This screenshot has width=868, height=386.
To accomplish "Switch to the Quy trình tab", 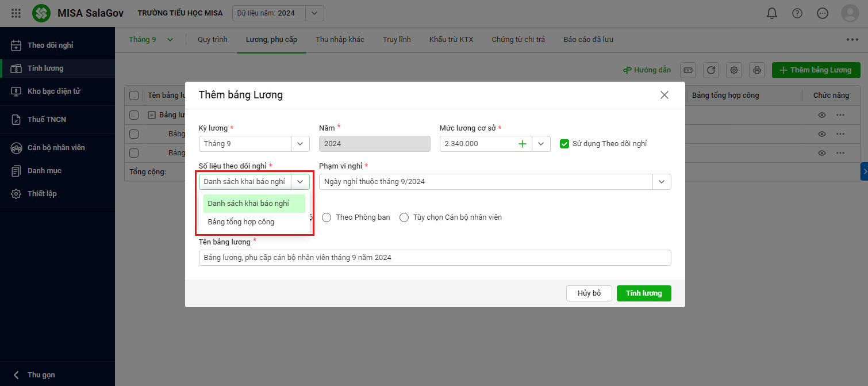I will pos(213,40).
